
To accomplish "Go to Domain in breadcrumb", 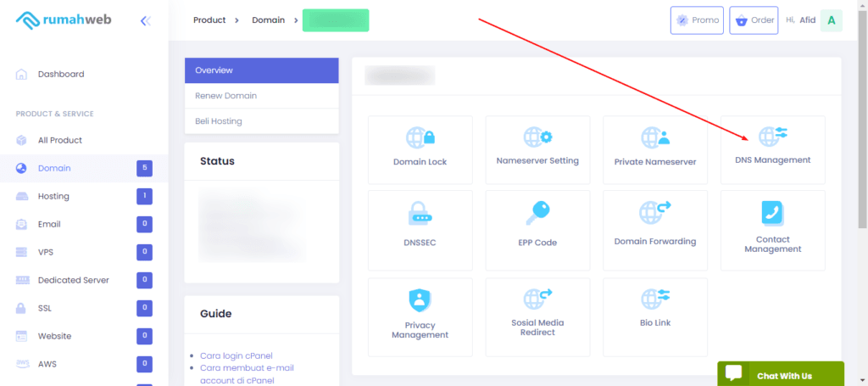I will click(269, 20).
